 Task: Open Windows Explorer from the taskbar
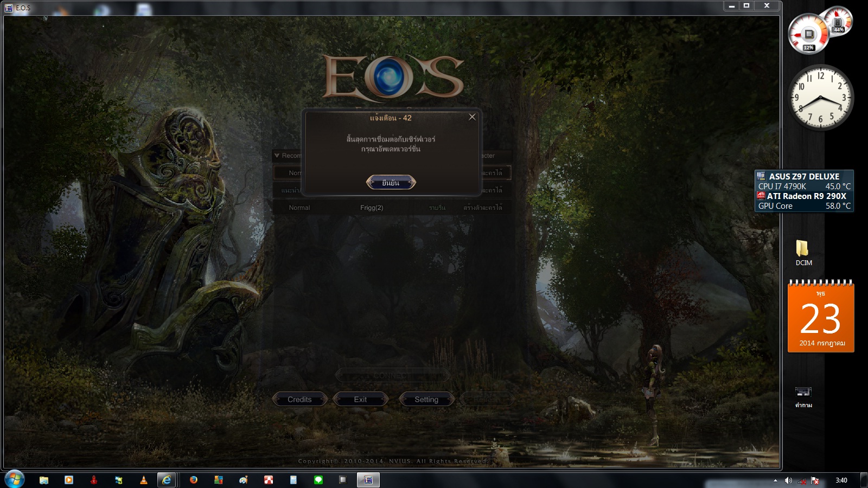44,480
